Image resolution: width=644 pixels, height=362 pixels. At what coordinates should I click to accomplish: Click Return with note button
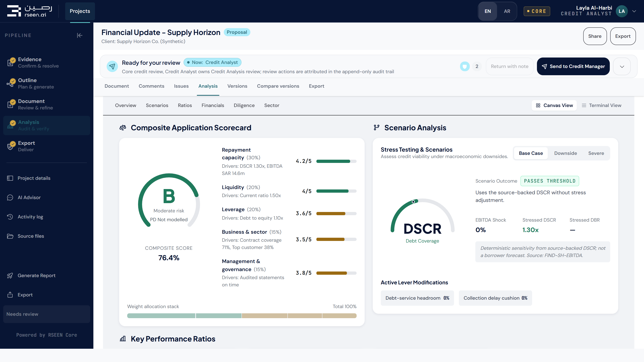pos(510,66)
